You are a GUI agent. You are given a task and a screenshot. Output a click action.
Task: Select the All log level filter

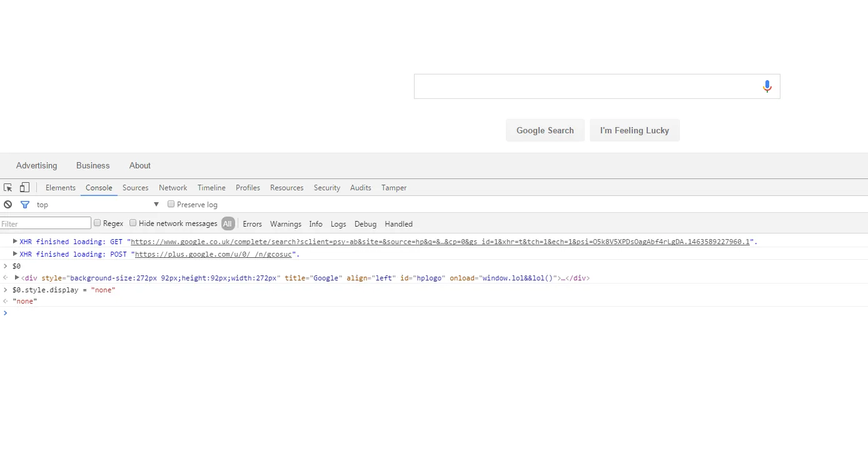tap(228, 223)
